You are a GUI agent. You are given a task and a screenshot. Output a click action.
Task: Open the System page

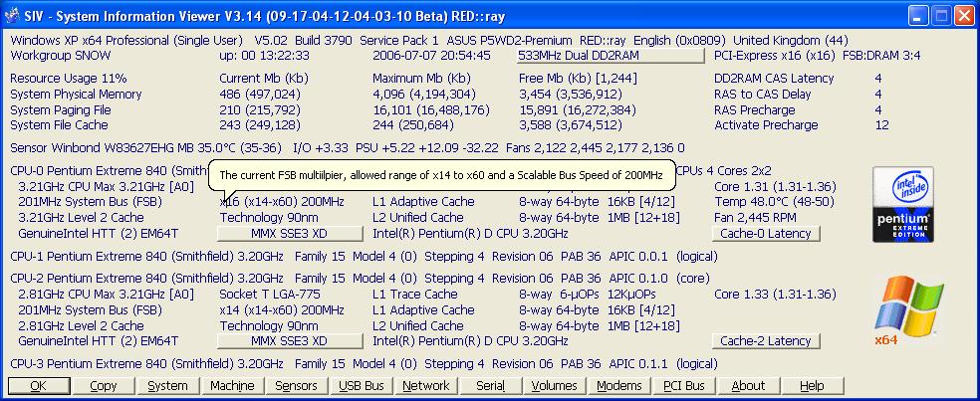[x=167, y=386]
